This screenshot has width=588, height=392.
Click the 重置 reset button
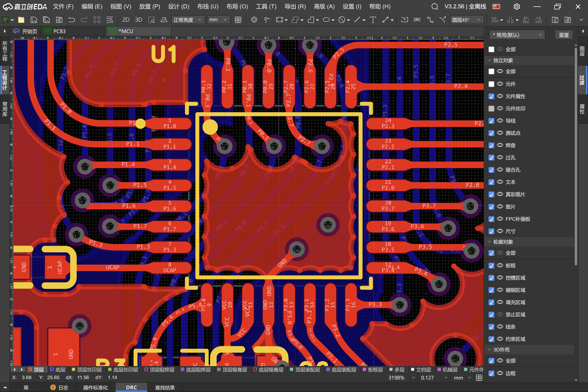tap(563, 35)
